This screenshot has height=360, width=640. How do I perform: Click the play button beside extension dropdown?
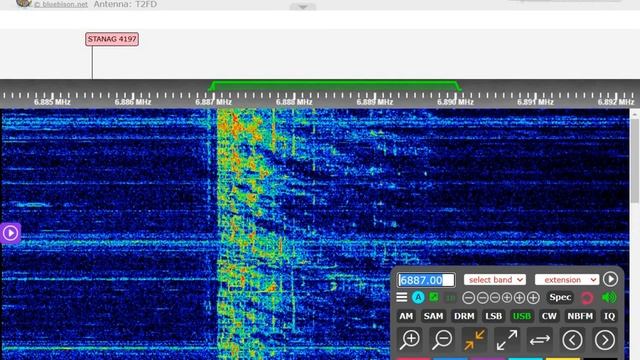point(610,279)
